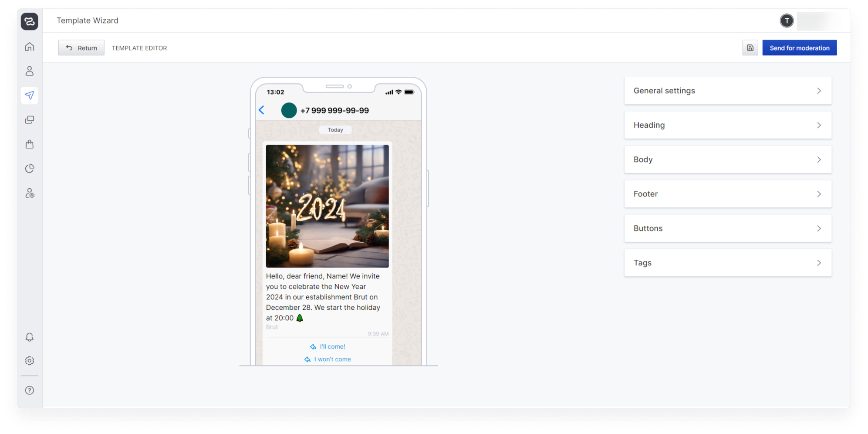Open the help question mark icon

30,390
